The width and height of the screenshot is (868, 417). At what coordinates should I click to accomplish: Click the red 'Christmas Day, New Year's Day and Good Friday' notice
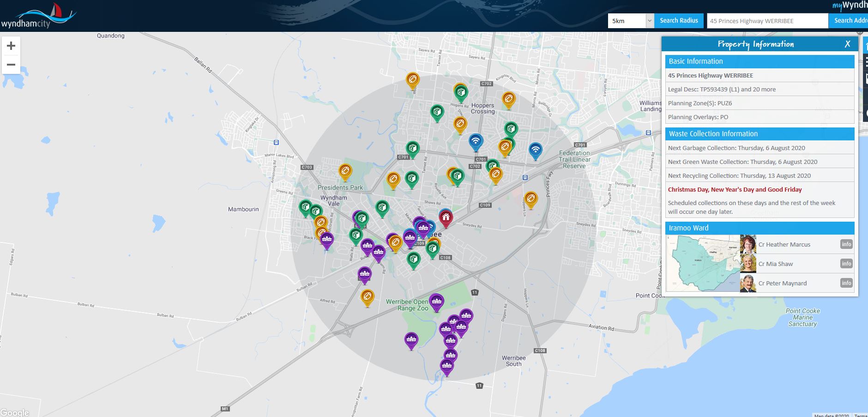[x=735, y=190]
